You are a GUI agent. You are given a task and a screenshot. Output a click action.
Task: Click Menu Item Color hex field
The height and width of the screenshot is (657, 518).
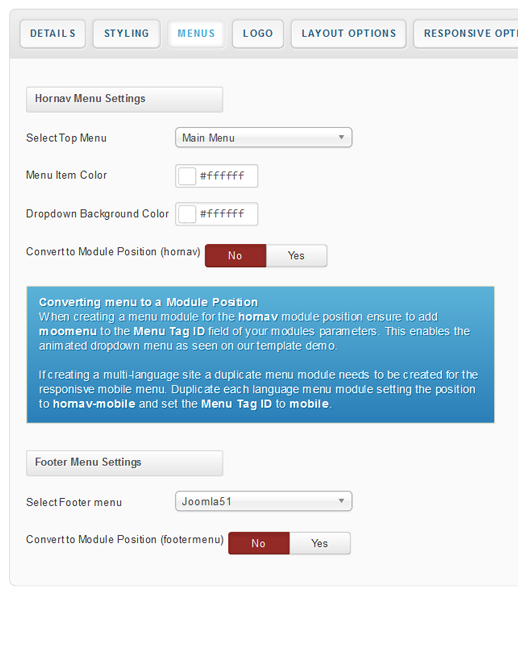tap(223, 176)
